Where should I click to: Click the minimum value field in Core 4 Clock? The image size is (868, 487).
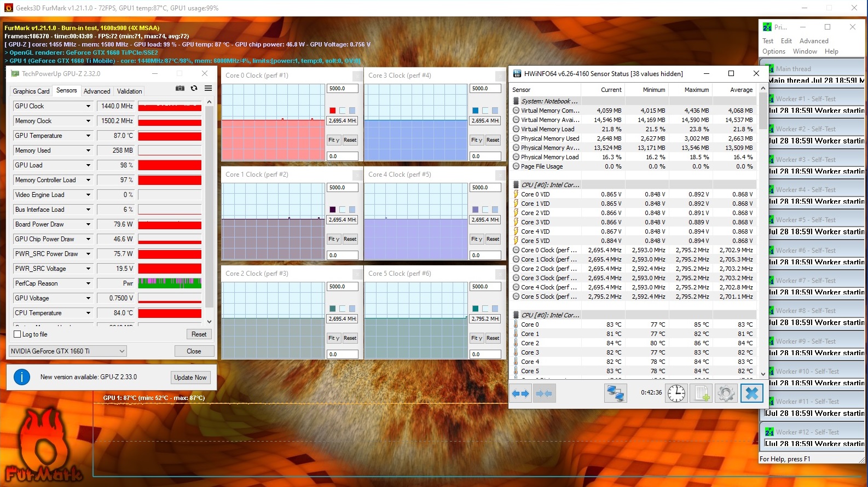[x=485, y=256]
